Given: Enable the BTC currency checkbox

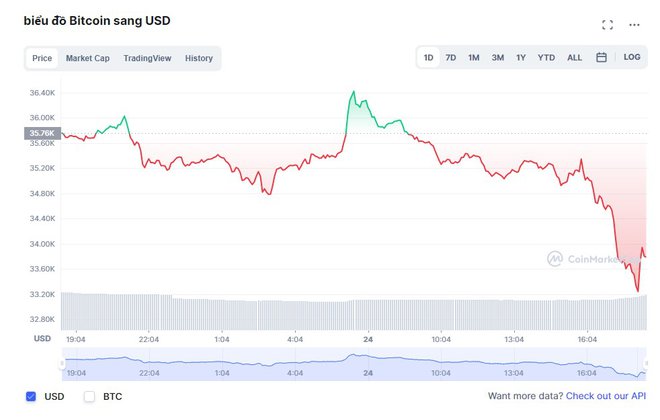Looking at the screenshot, I should (x=89, y=396).
